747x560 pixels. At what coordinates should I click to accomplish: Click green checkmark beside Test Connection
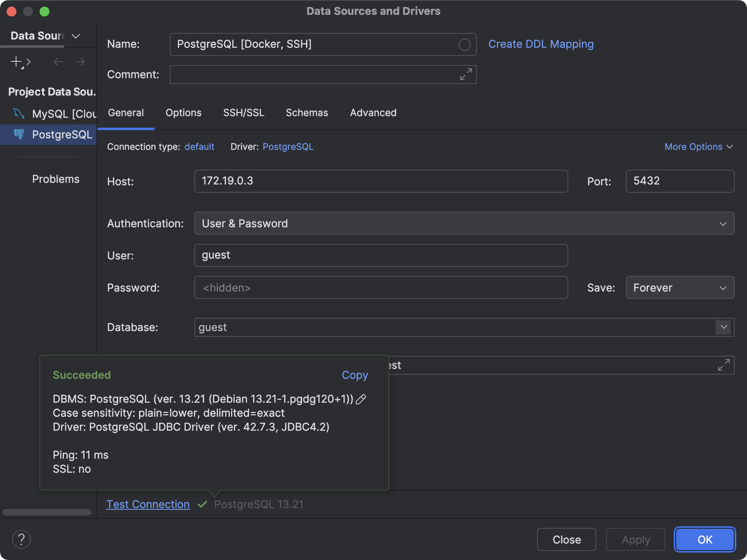point(202,504)
